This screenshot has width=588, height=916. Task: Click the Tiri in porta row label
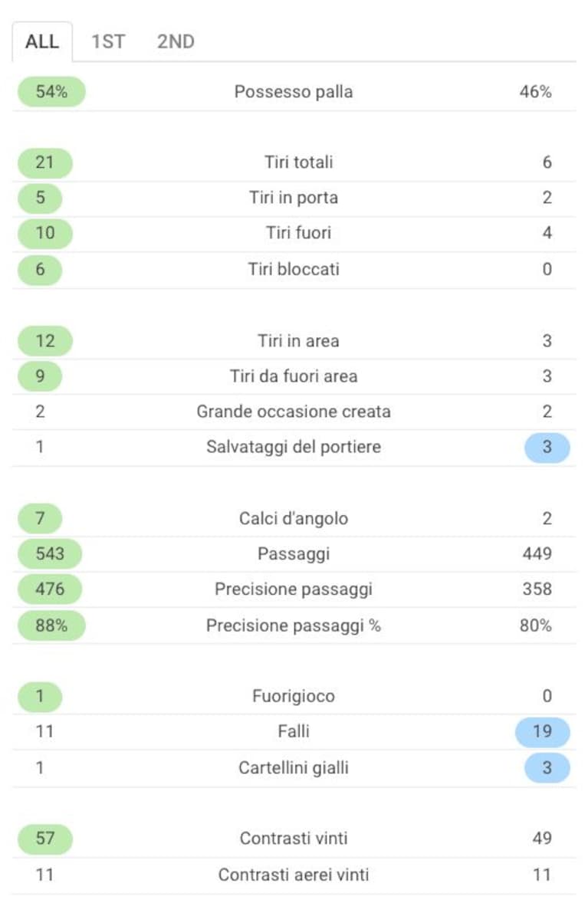[294, 198]
